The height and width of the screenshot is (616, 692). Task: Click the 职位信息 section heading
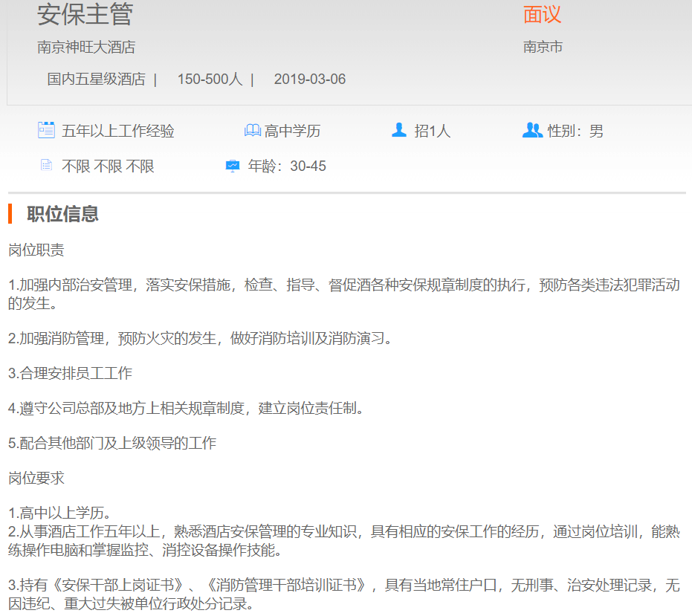(x=62, y=214)
